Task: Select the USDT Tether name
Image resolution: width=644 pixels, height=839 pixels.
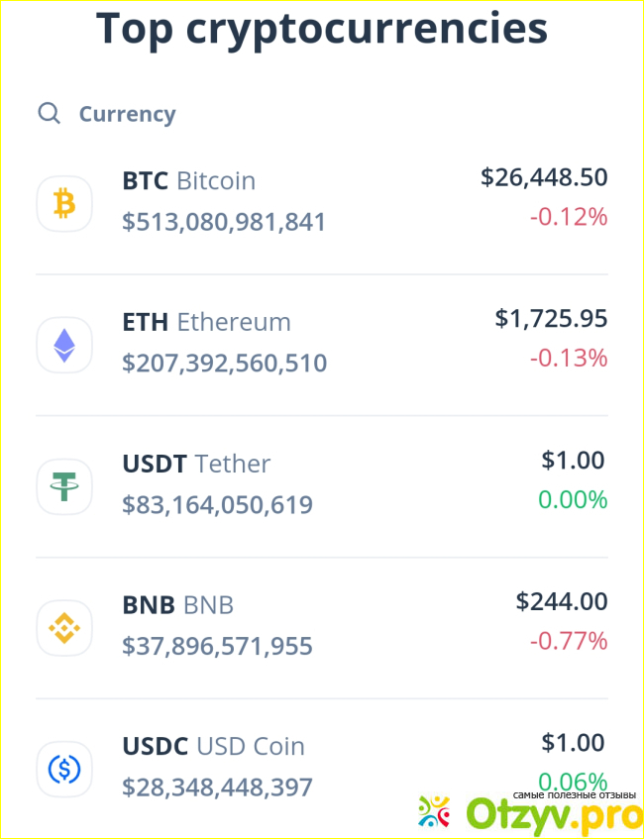Action: (x=195, y=464)
